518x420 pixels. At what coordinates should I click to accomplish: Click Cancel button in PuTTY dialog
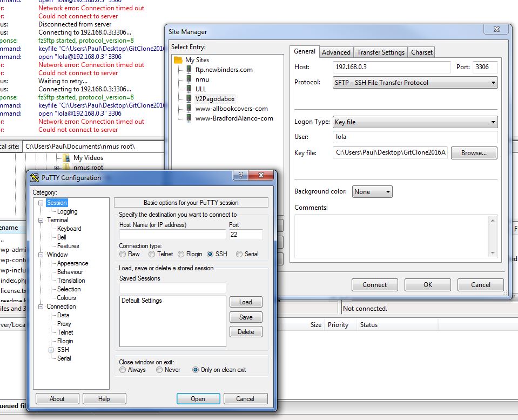(x=245, y=399)
